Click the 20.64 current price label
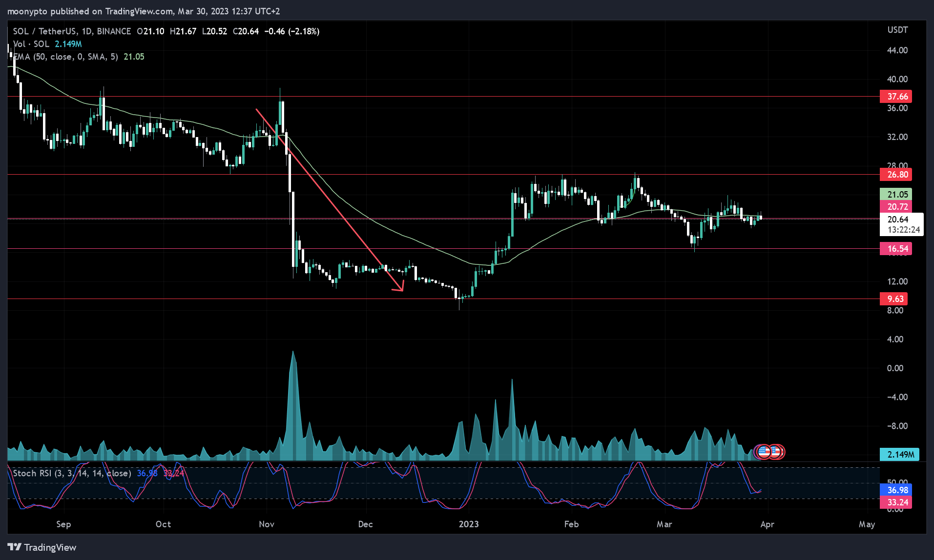The width and height of the screenshot is (934, 560). coord(898,220)
